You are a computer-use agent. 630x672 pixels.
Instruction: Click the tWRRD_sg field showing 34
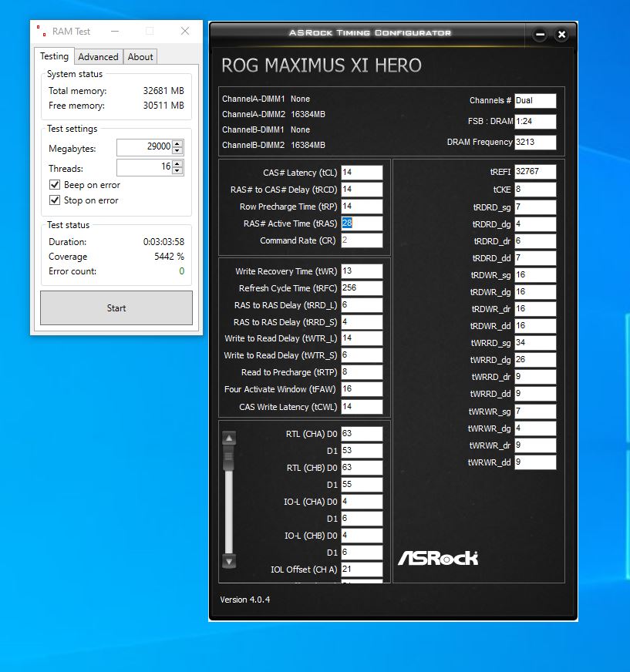tap(535, 342)
